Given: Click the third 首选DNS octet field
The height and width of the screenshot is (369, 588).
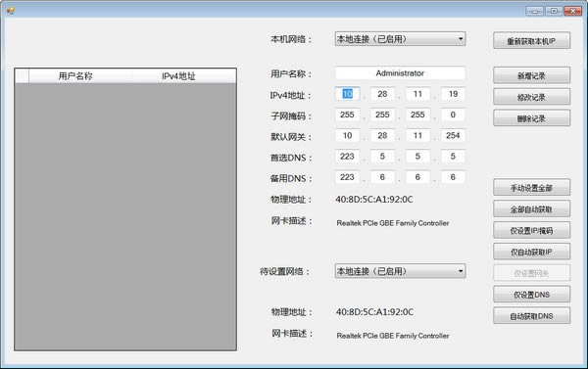Looking at the screenshot, I should 417,157.
